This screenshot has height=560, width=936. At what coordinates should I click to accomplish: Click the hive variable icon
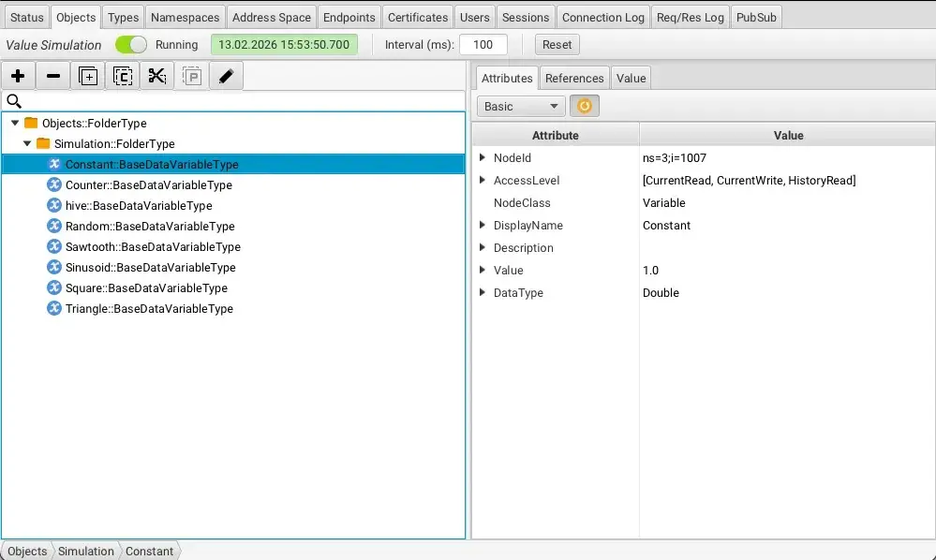(54, 205)
